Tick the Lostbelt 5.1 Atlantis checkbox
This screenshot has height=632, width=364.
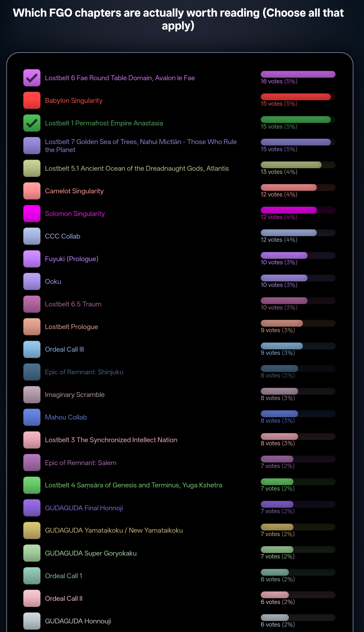pyautogui.click(x=32, y=168)
